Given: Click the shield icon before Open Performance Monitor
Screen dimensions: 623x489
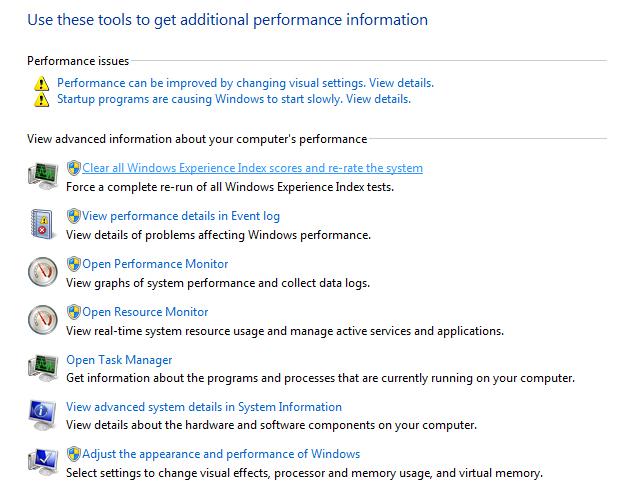Looking at the screenshot, I should 73,264.
